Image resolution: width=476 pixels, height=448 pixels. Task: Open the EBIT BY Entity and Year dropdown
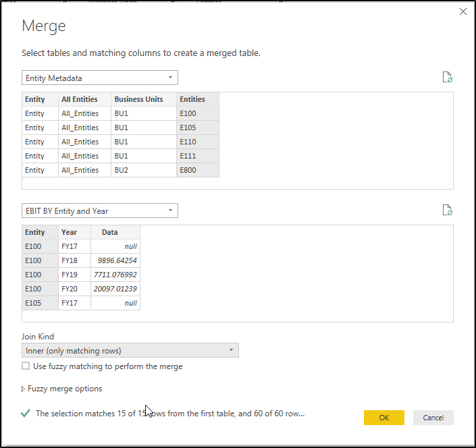pos(100,211)
